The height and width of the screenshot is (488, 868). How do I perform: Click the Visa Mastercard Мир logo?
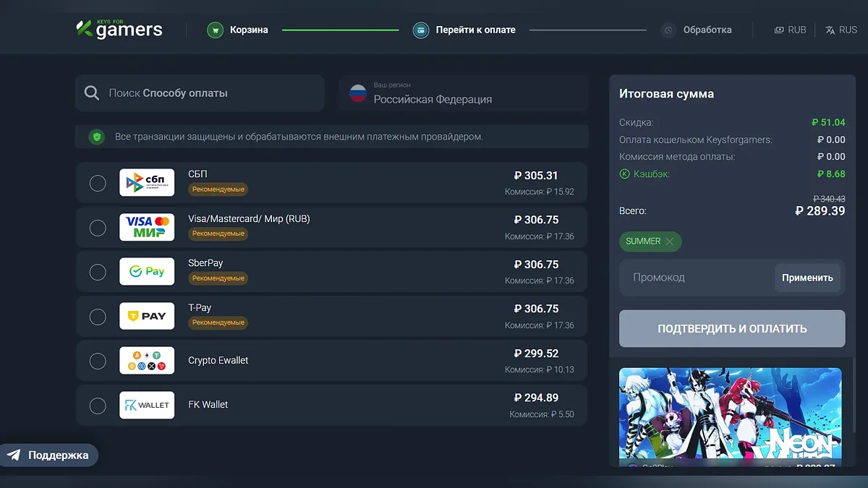point(147,227)
